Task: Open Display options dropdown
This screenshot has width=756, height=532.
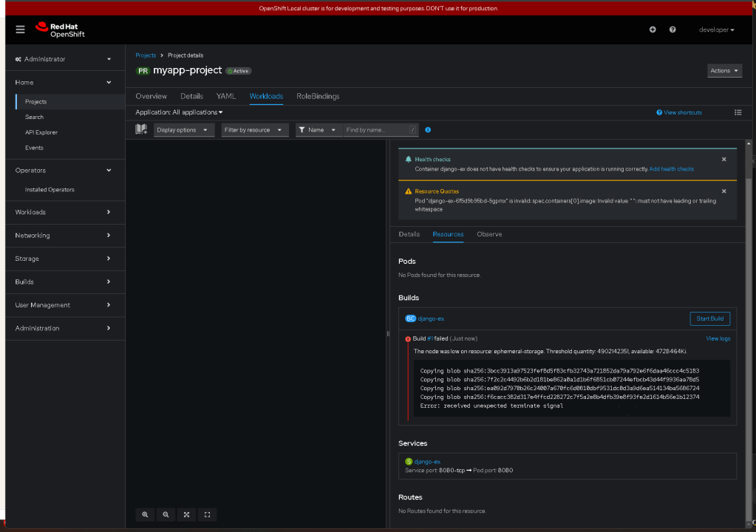Action: [x=184, y=130]
